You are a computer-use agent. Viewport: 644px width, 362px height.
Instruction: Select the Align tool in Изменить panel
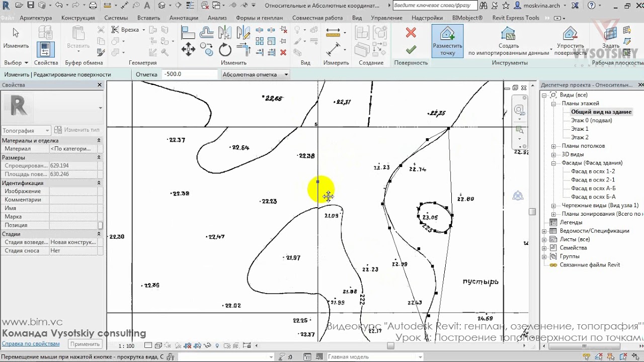coord(188,33)
